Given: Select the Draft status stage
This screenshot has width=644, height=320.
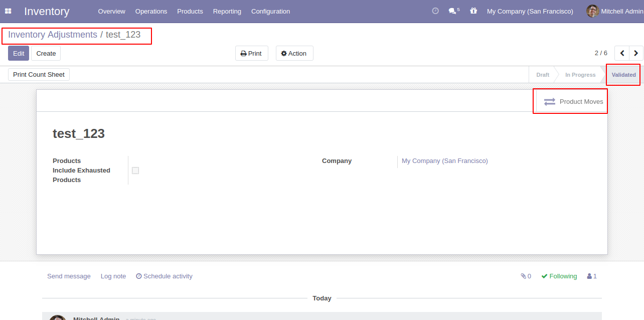Looking at the screenshot, I should pyautogui.click(x=543, y=75).
